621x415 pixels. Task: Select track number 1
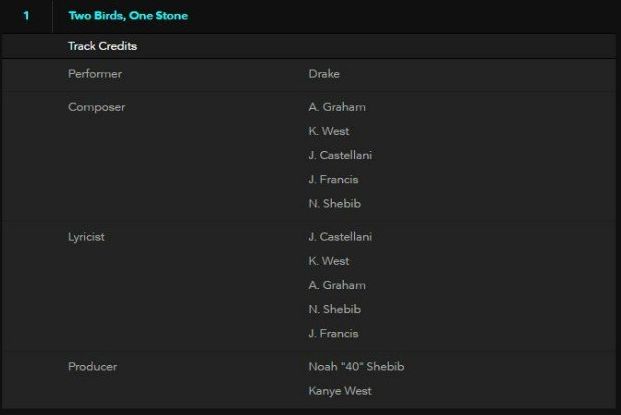click(26, 16)
